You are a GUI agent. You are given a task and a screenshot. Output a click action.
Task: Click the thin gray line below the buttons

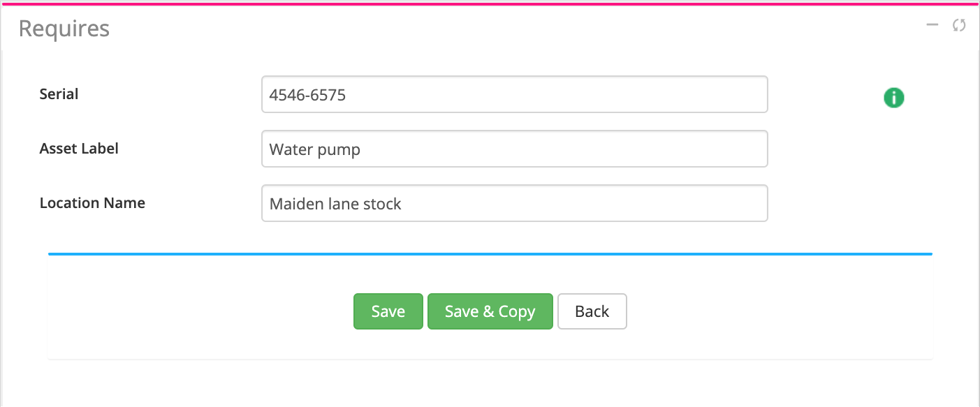pos(489,360)
